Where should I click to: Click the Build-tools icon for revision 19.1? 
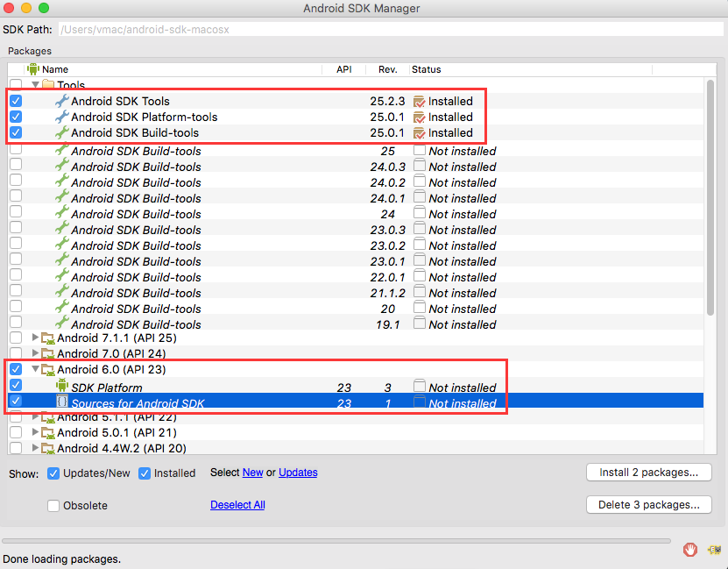[x=61, y=324]
